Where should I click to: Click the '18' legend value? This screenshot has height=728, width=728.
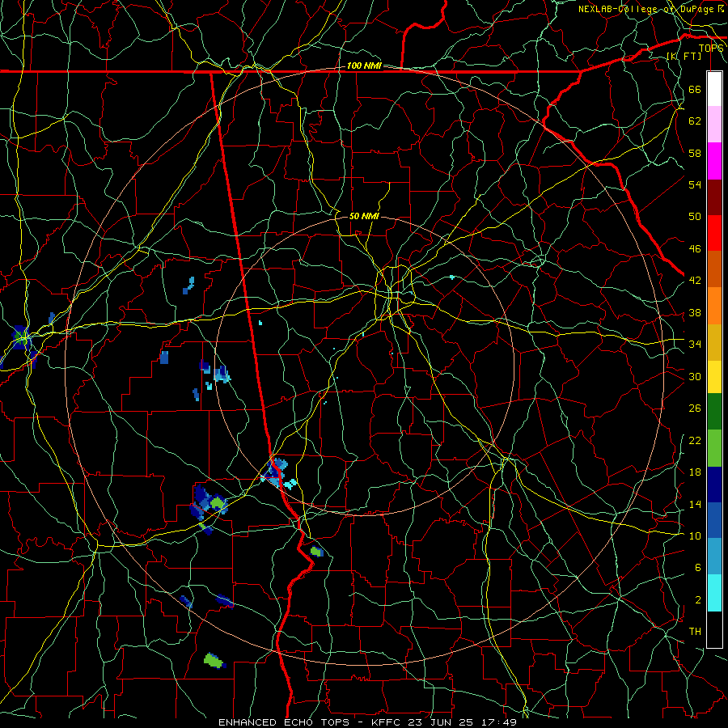point(695,472)
